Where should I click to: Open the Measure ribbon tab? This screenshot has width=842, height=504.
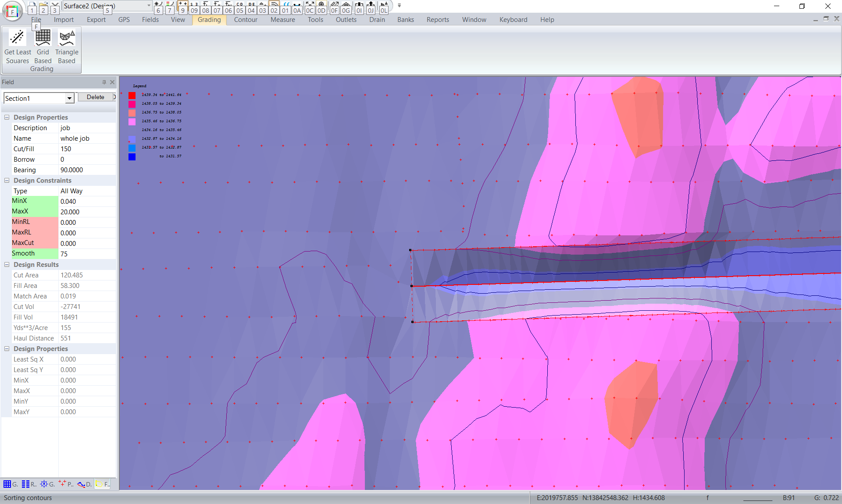(282, 20)
